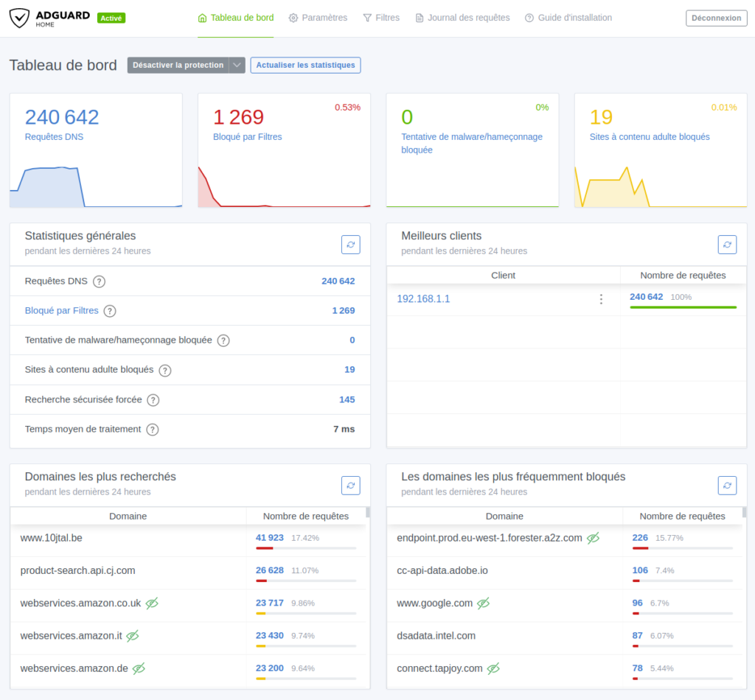Viewport: 755px width, 700px height.
Task: Refresh the Statistiques générales panel
Action: [351, 245]
